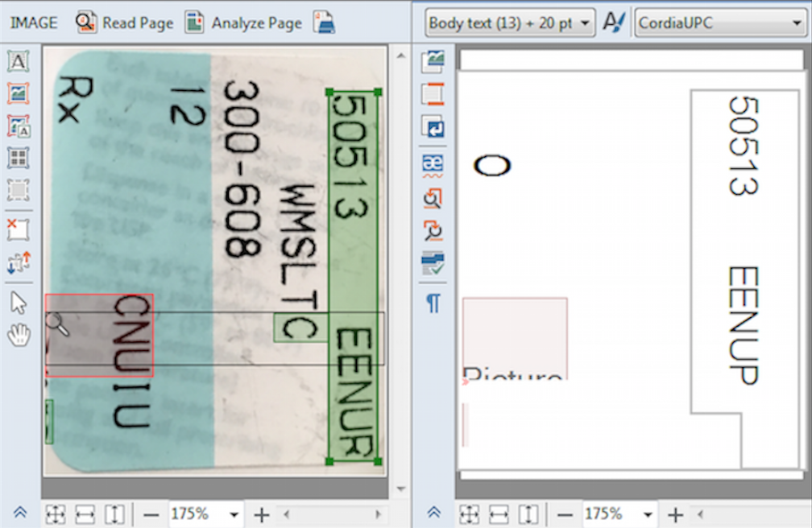Open the Body text style dropdown
The image size is (812, 528).
click(510, 23)
